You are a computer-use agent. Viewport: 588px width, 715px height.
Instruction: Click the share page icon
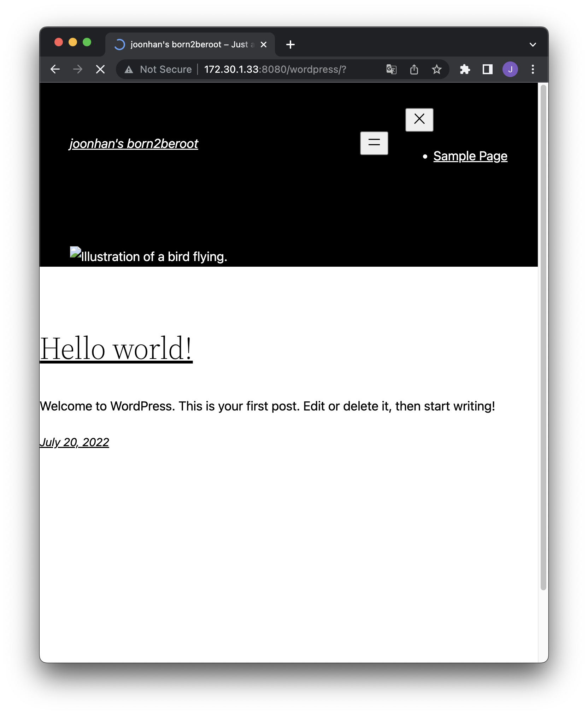[414, 69]
